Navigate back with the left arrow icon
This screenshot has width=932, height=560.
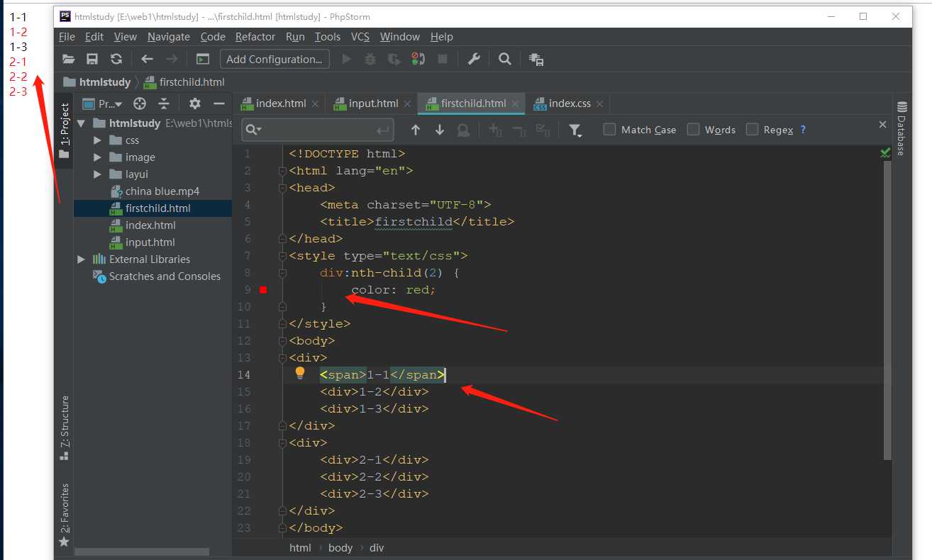tap(147, 60)
